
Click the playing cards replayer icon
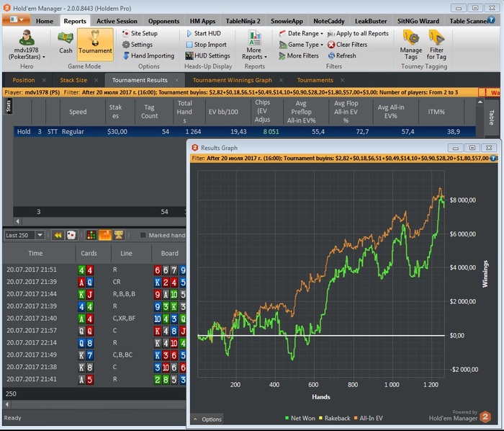pos(71,235)
